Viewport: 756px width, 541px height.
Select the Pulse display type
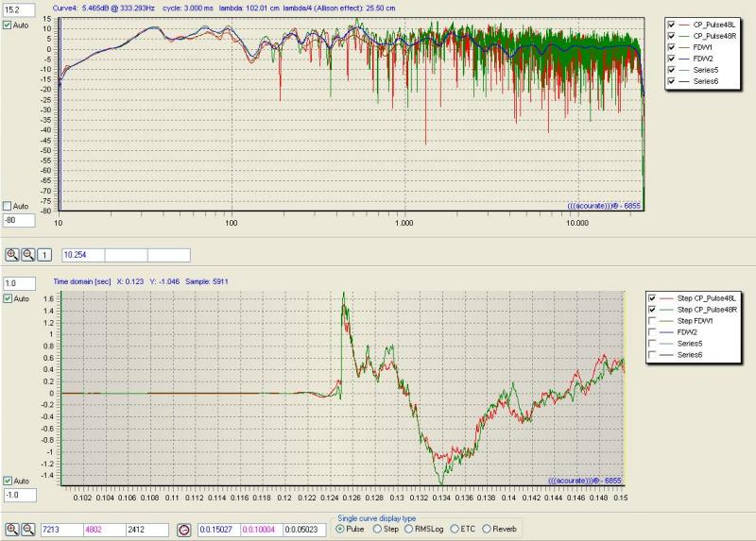coord(340,529)
